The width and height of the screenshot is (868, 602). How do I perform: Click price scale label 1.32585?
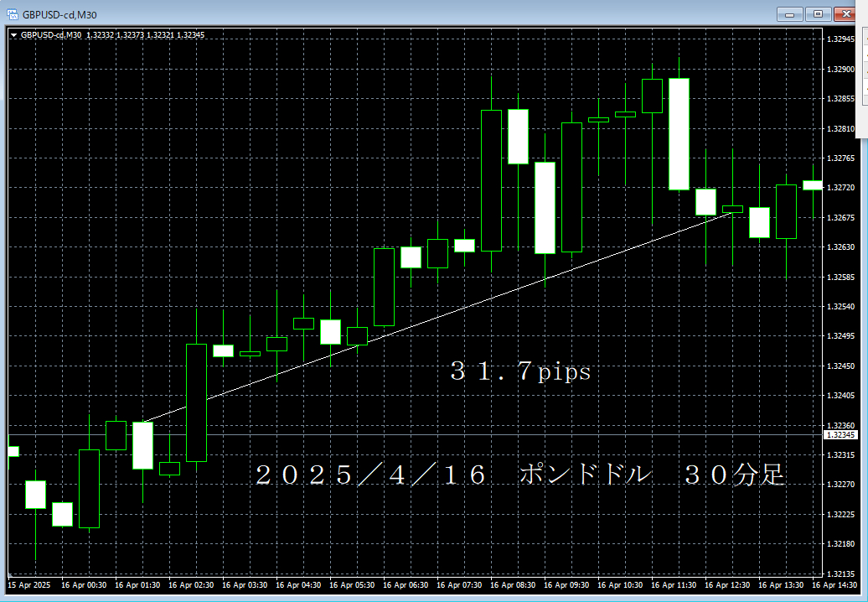click(x=840, y=277)
